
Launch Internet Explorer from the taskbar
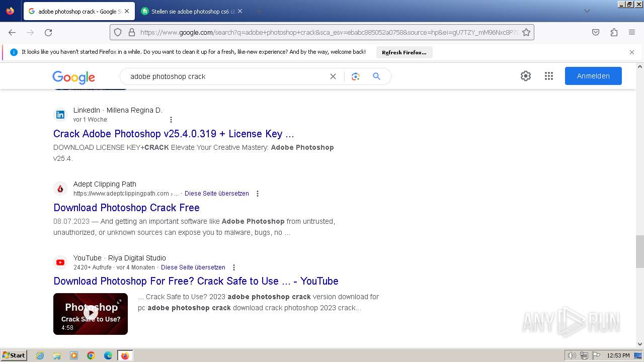[40, 355]
